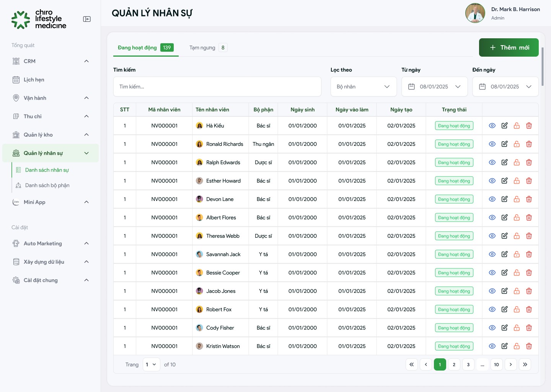The width and height of the screenshot is (551, 392).
Task: Collapse the Quản lý nhân sự chevron
Action: tap(86, 153)
